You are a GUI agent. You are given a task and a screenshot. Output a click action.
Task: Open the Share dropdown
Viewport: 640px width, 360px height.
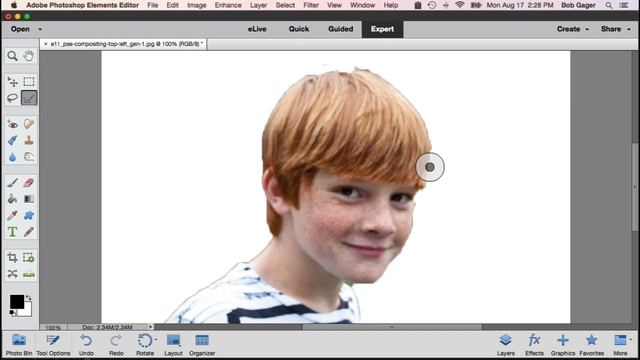pos(616,29)
